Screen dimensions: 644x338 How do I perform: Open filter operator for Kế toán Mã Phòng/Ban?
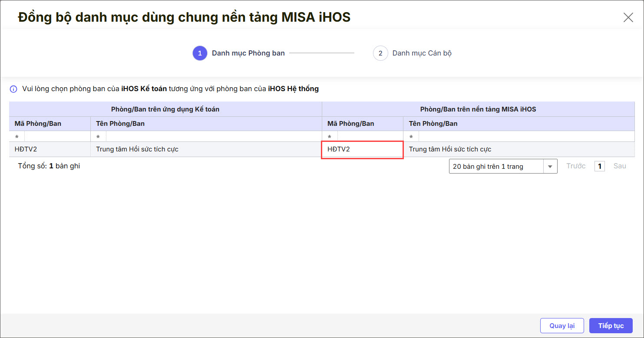[x=17, y=137]
